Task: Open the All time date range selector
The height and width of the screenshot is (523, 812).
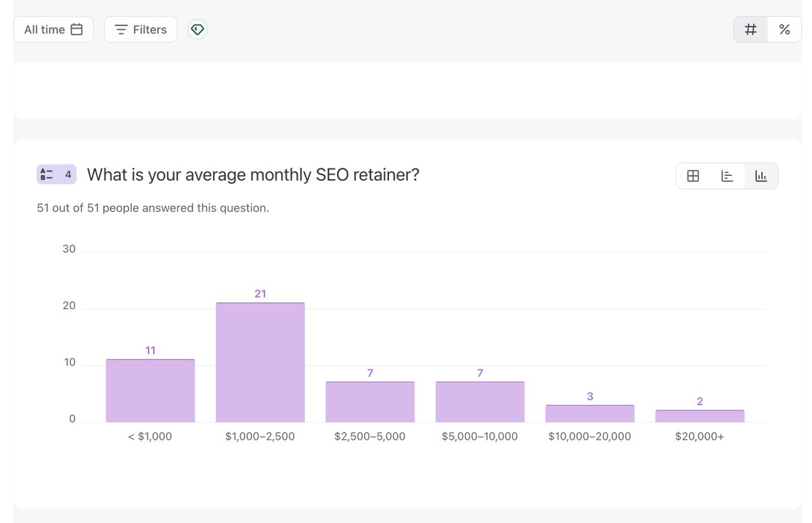Action: [x=53, y=29]
